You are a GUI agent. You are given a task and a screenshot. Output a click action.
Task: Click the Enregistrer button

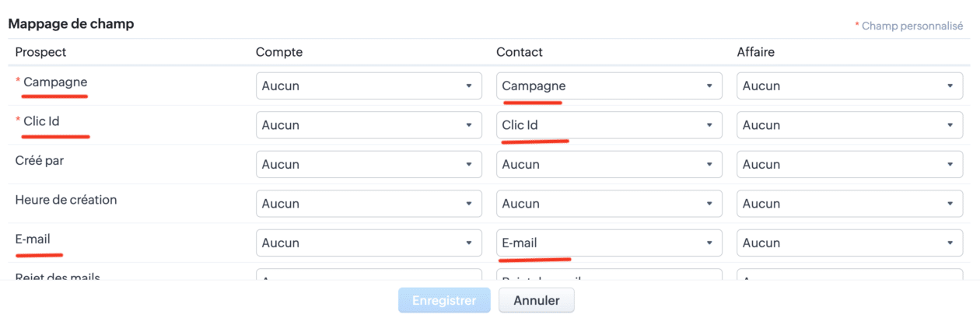(444, 300)
